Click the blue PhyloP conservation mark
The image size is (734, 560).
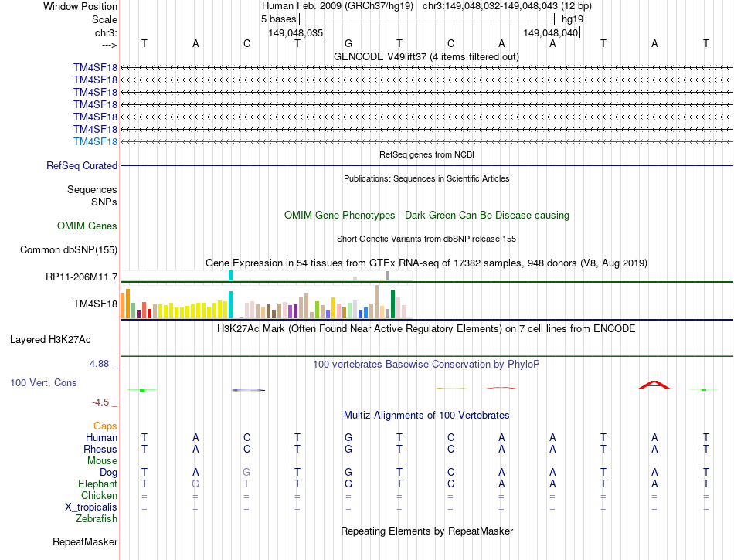[x=249, y=390]
